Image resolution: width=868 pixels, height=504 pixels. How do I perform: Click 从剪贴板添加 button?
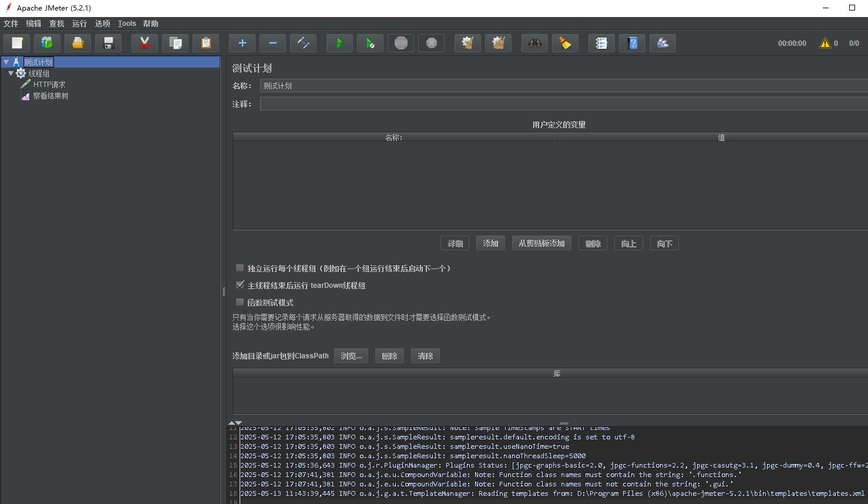click(541, 243)
